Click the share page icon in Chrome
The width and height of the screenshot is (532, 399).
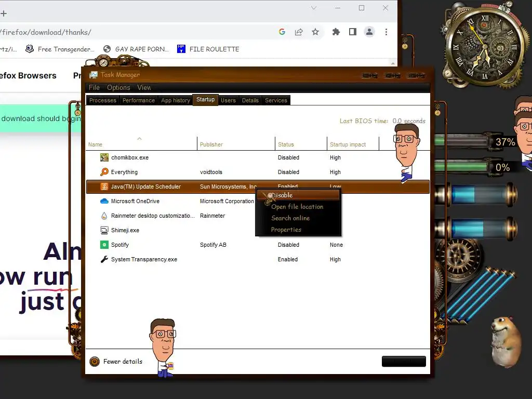tap(299, 32)
